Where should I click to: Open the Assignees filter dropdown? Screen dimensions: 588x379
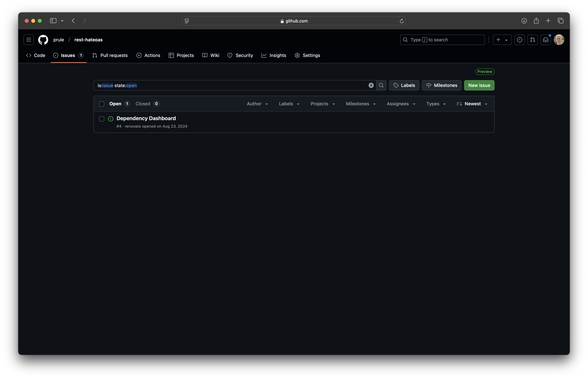[x=400, y=104]
